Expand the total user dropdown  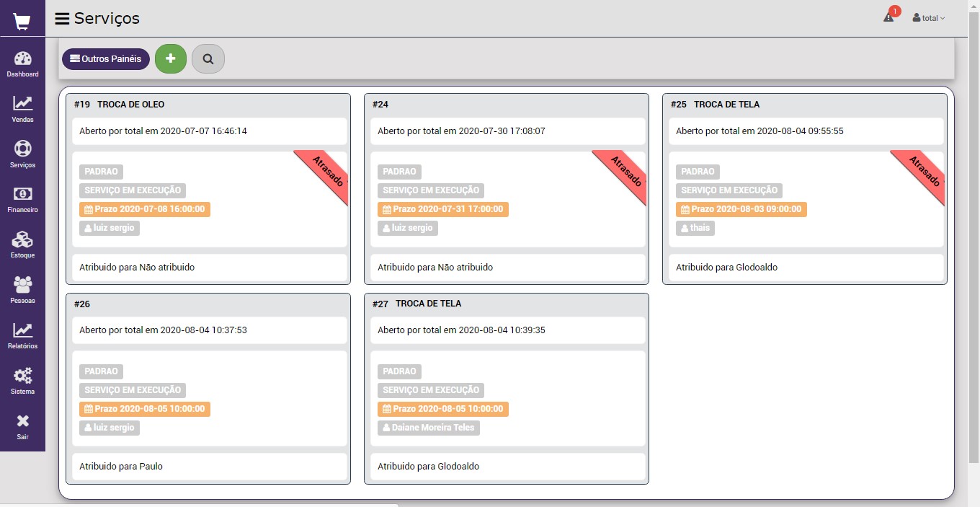coord(929,18)
